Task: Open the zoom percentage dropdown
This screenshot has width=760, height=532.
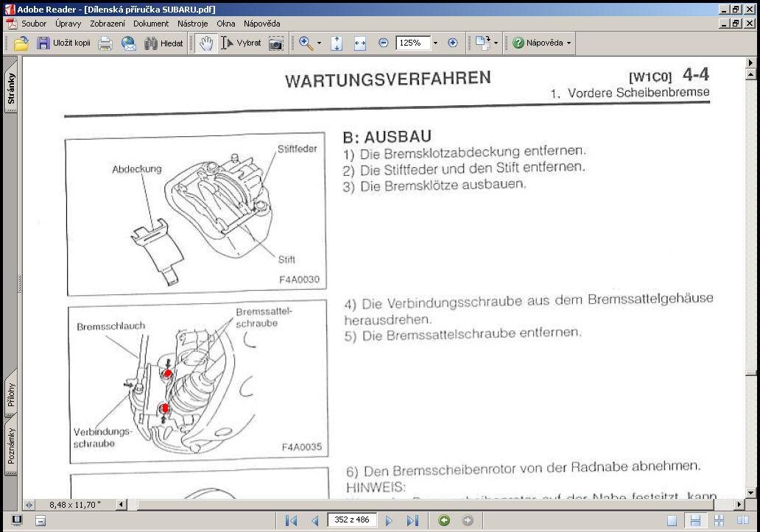Action: pyautogui.click(x=435, y=43)
